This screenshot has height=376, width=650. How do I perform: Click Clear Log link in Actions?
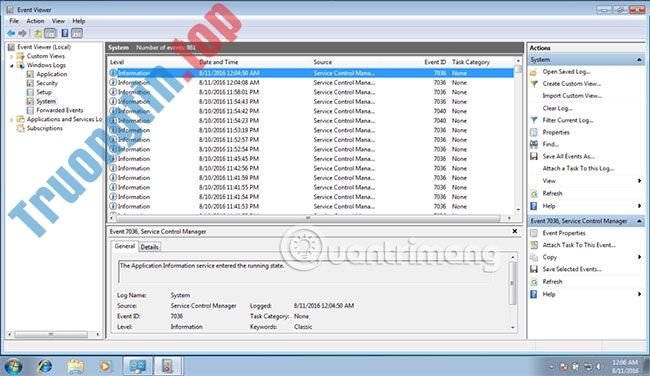(x=557, y=108)
